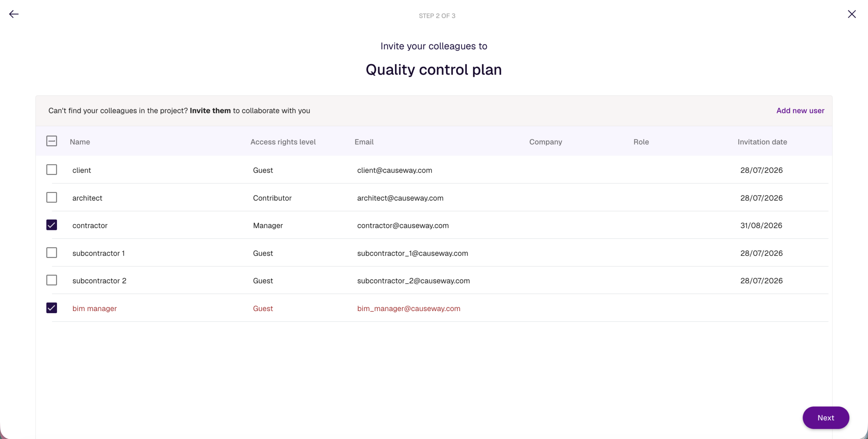Click the Access rights level column header

pos(283,142)
